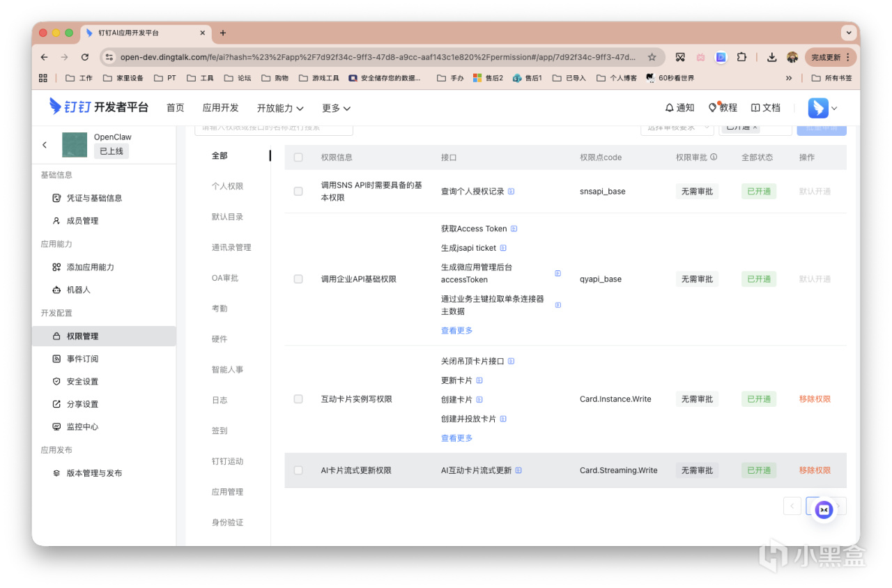Click 查看更多 under the qyapi_base interfaces

point(457,331)
